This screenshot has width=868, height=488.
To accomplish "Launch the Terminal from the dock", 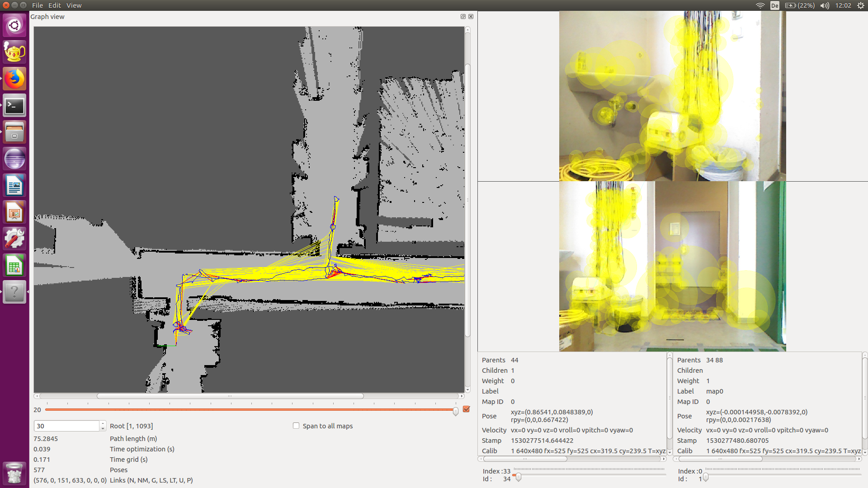I will pyautogui.click(x=14, y=106).
